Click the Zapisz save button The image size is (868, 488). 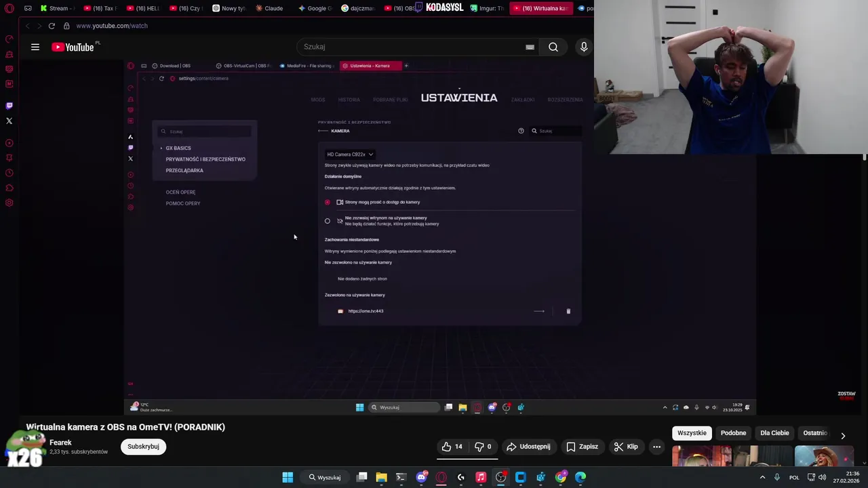582,447
